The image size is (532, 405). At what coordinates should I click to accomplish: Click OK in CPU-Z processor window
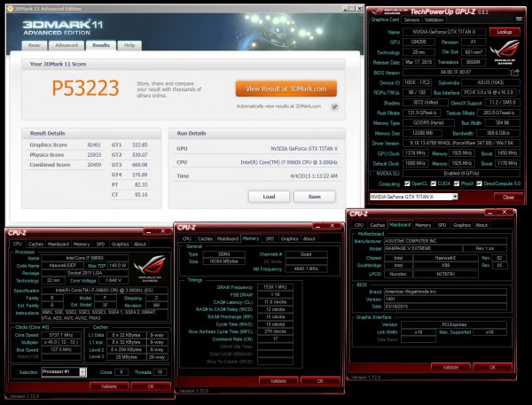pyautogui.click(x=151, y=386)
